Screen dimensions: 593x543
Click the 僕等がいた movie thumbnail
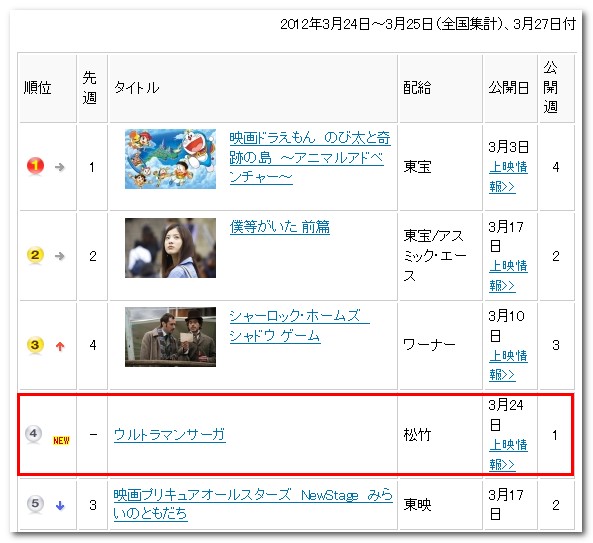(x=171, y=248)
